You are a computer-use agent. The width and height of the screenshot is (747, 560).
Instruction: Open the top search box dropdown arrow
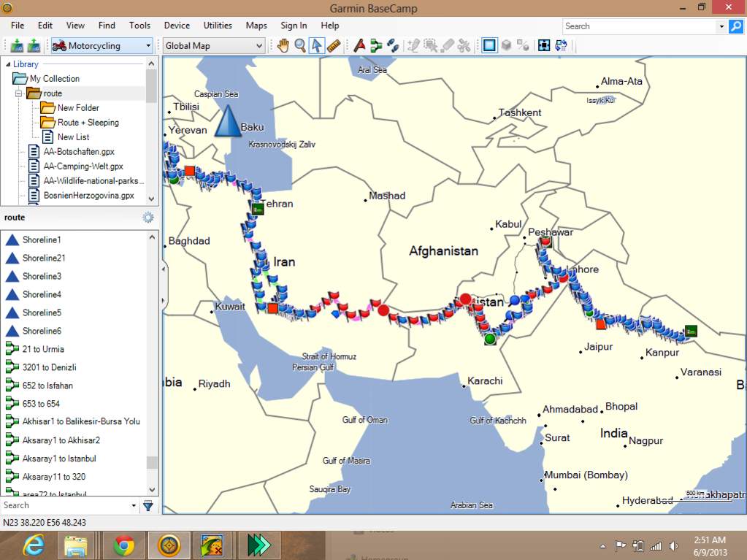tap(721, 27)
